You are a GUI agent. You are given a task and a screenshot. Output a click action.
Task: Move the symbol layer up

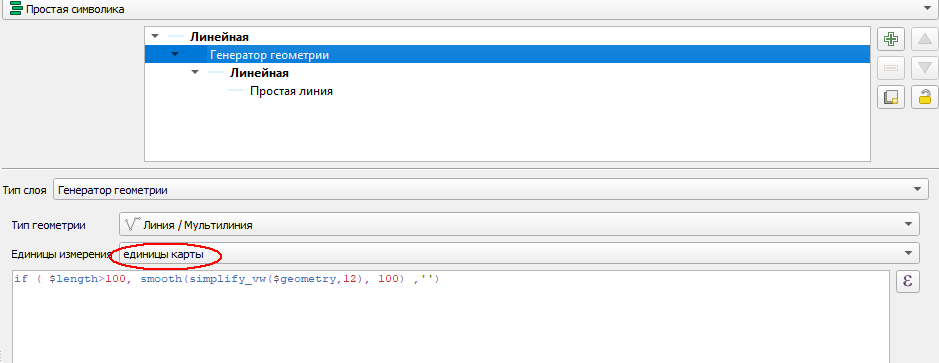click(925, 40)
